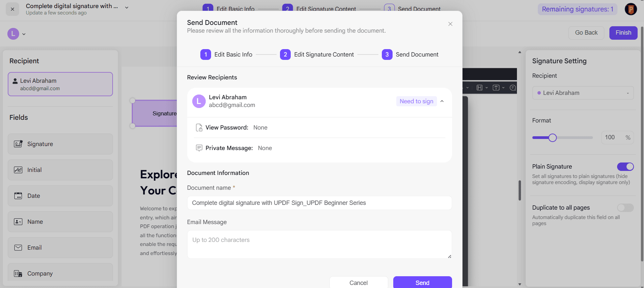Select the Email field

pos(60,248)
